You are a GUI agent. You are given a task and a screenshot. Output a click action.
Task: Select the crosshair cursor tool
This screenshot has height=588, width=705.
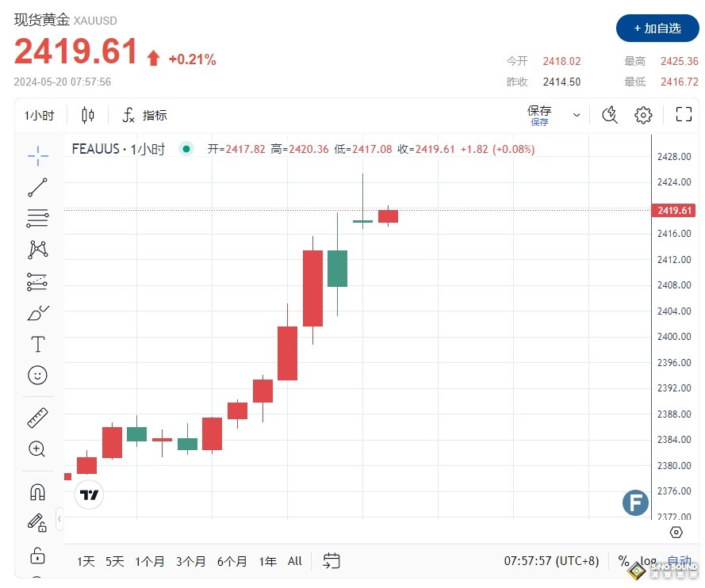[37, 156]
